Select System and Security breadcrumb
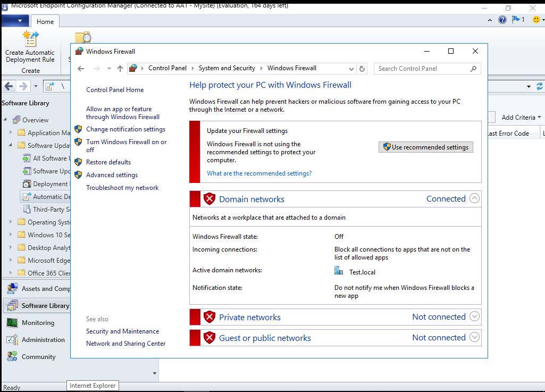Screen dimensions: 545x392 pos(227,68)
